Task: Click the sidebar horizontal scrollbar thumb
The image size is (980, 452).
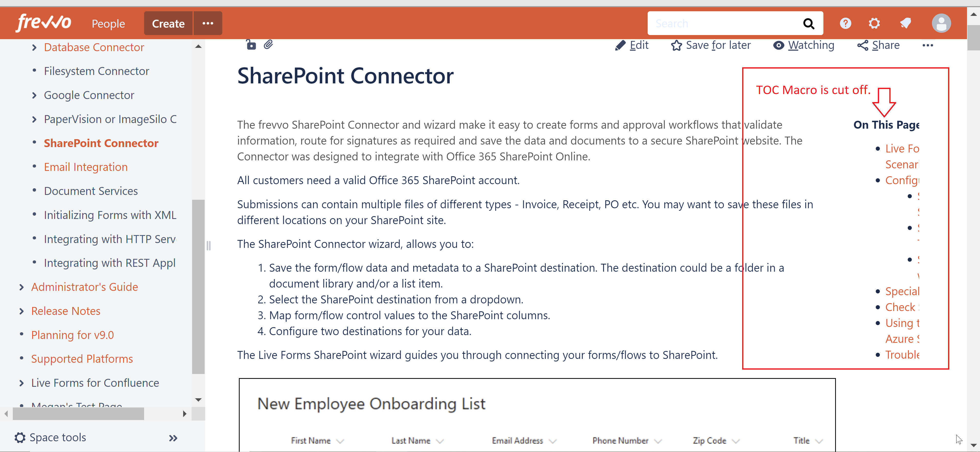Action: point(78,414)
